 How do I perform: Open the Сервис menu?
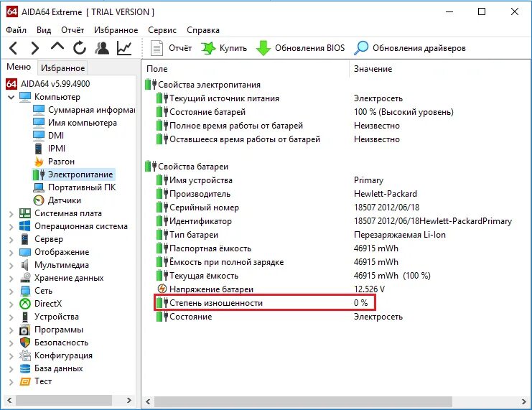point(162,30)
